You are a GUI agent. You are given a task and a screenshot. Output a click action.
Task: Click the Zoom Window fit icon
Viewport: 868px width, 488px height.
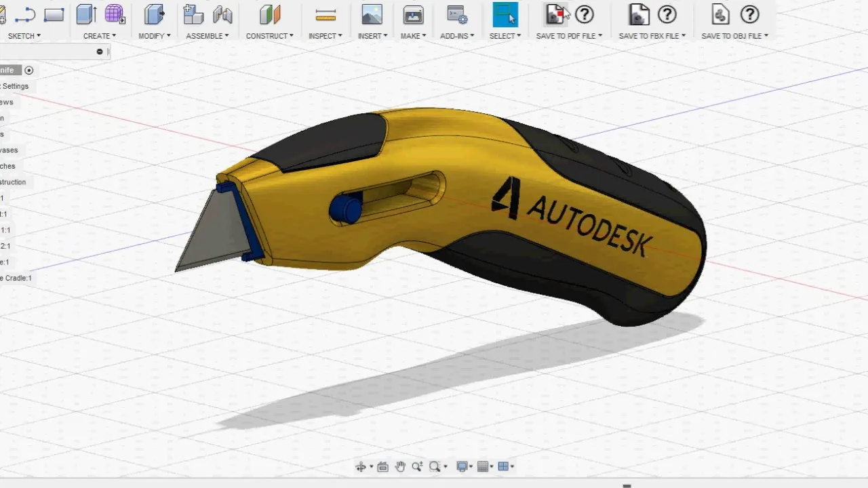(435, 466)
